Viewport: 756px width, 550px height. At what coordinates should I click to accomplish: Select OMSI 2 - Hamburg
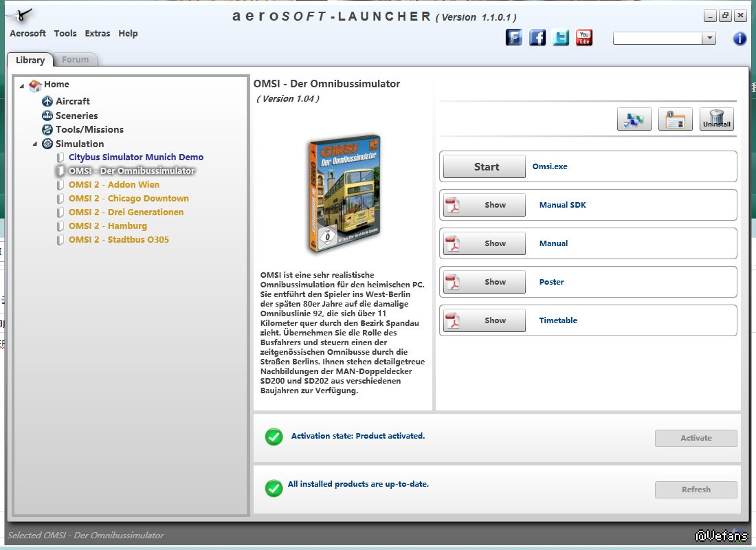click(107, 226)
